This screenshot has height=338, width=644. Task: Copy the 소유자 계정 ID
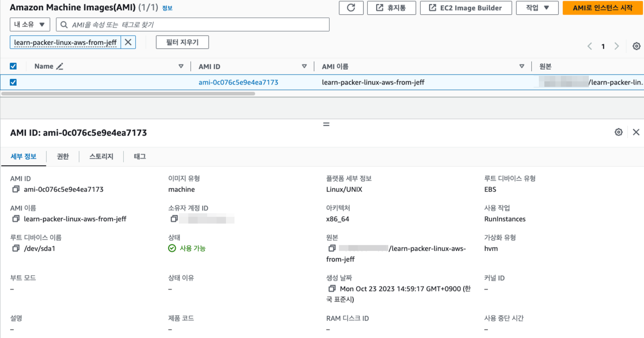pyautogui.click(x=174, y=219)
